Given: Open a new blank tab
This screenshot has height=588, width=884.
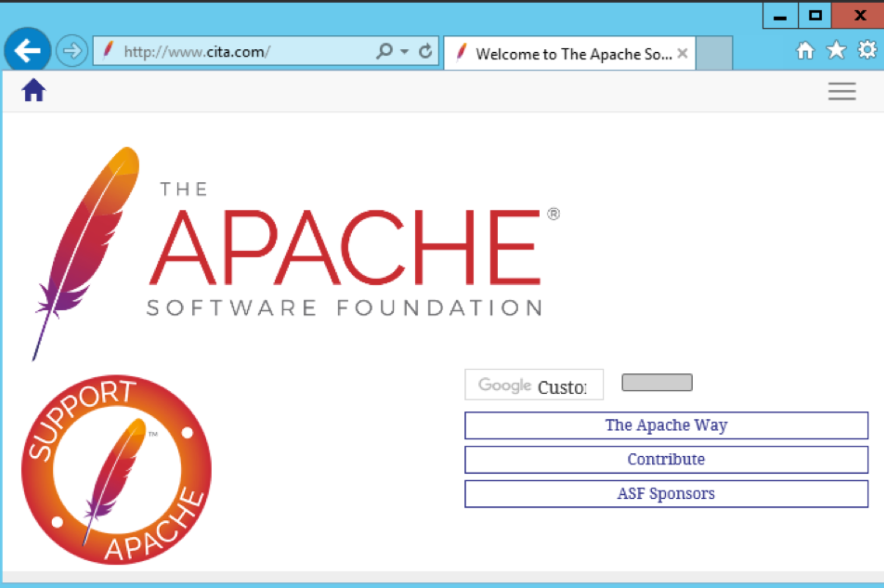Looking at the screenshot, I should pyautogui.click(x=714, y=53).
